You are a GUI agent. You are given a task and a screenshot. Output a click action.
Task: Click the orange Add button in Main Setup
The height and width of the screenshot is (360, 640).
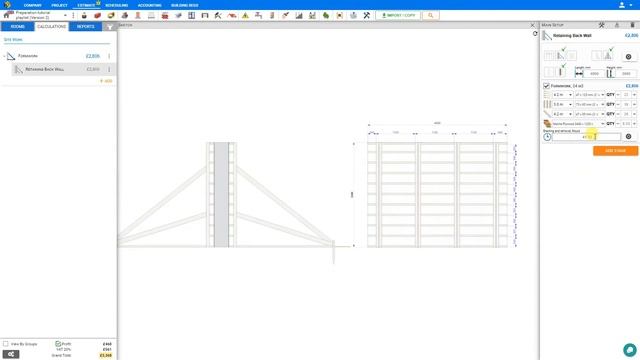(616, 151)
